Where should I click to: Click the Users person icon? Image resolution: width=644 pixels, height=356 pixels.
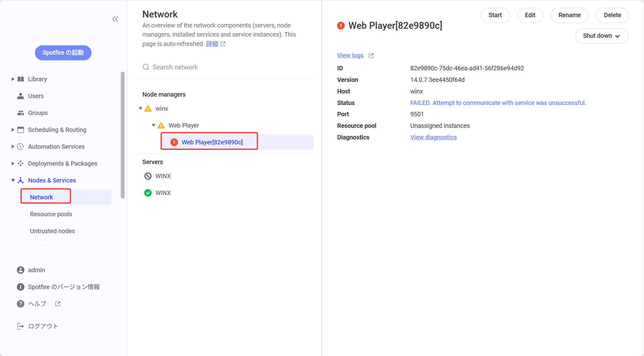21,96
